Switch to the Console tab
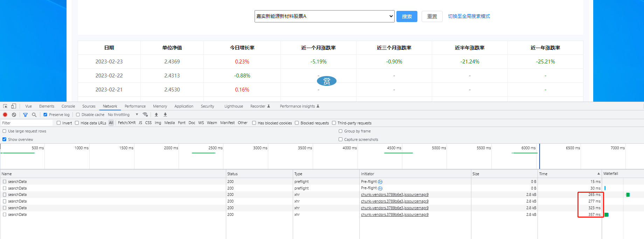Viewport: 644px width, 239px height. [68, 106]
